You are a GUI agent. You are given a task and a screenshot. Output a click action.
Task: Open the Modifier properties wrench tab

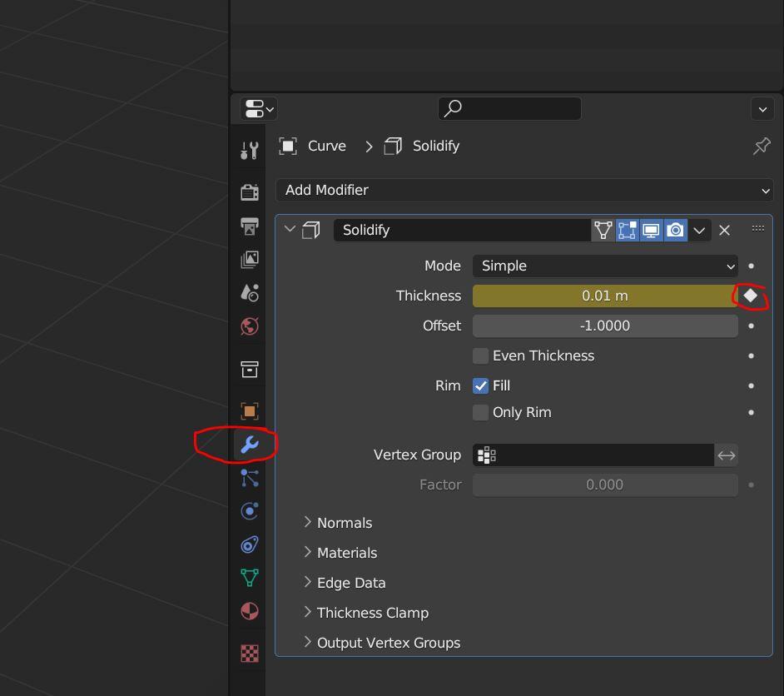pyautogui.click(x=249, y=445)
